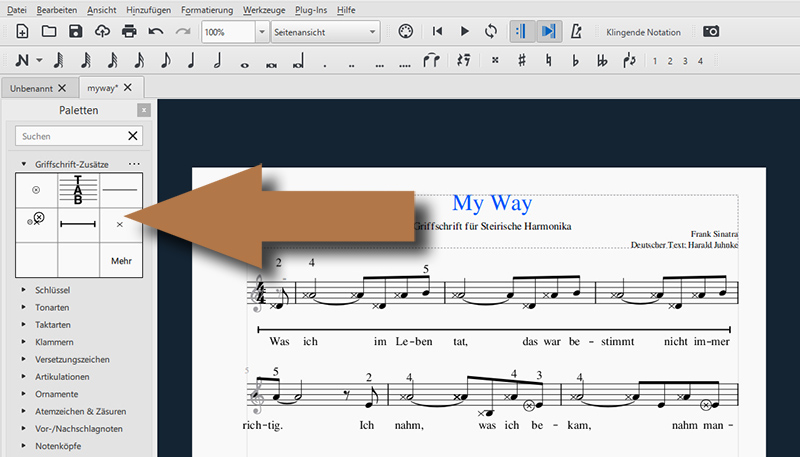The width and height of the screenshot is (800, 457).
Task: Toggle note input mode N button
Action: coord(22,61)
